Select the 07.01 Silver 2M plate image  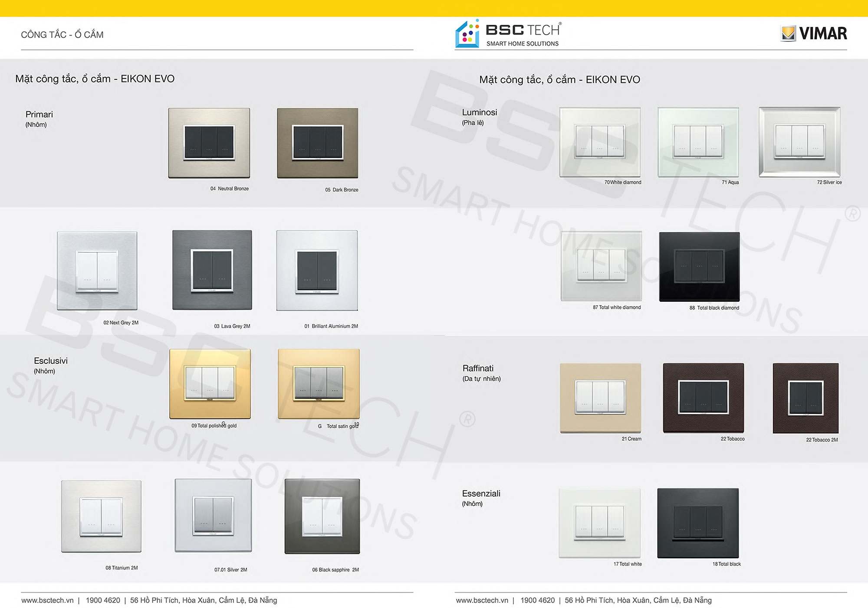[213, 515]
